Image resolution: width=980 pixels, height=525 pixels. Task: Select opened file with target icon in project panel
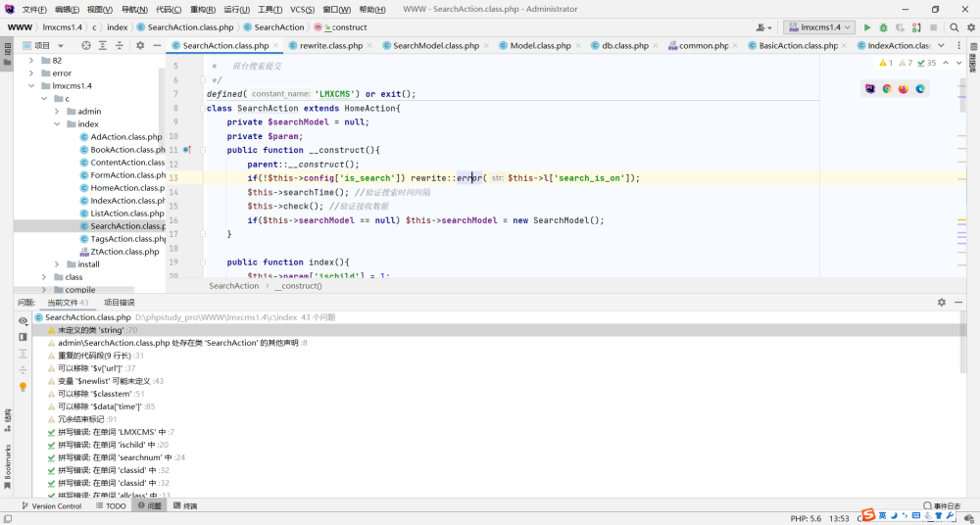click(x=86, y=46)
